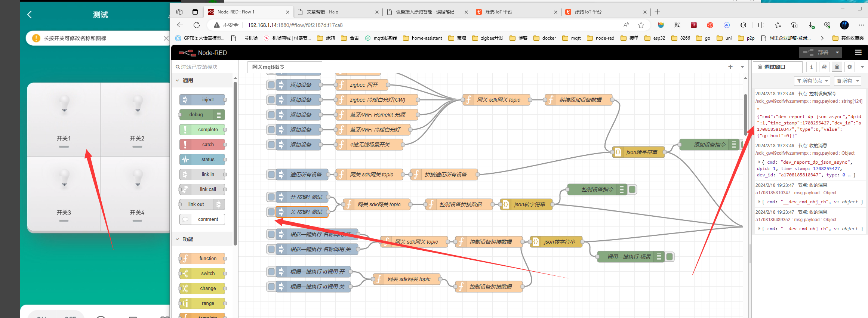Trigger the 开 按键1 测试 inject button
Screen dimensions: 868x318
(271, 197)
